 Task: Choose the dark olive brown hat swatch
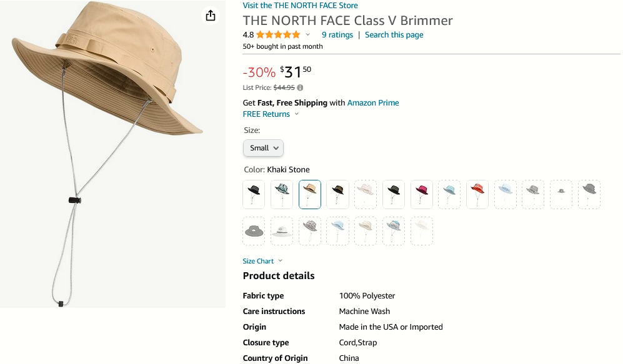(337, 195)
